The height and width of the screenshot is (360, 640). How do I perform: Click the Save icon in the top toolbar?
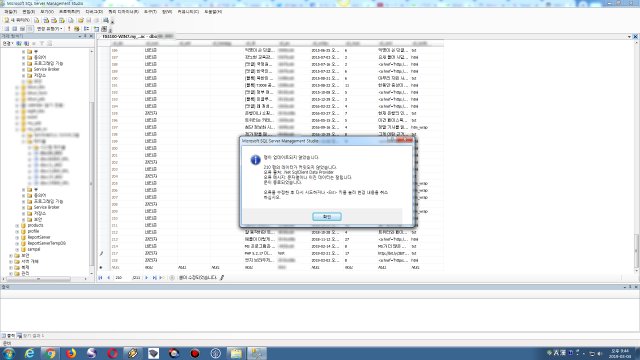coord(88,20)
